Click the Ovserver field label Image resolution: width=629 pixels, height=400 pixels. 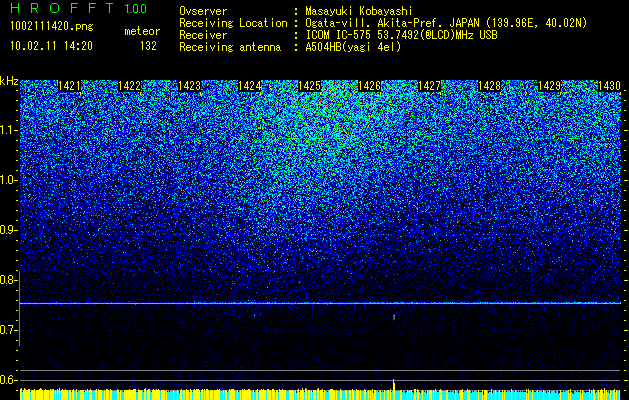(x=203, y=11)
